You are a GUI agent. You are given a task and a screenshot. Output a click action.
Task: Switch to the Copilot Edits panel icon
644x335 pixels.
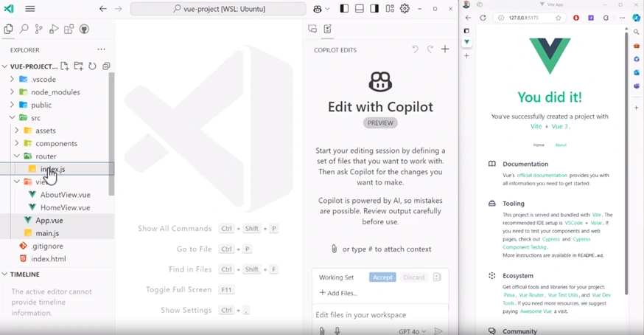[327, 29]
